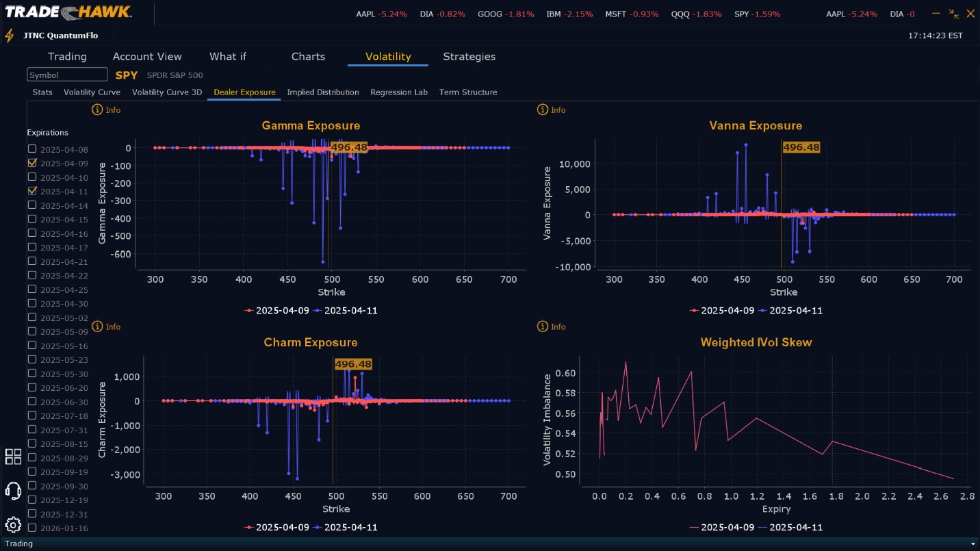Open the Strategies tab
The height and width of the screenshot is (551, 980).
pos(469,57)
